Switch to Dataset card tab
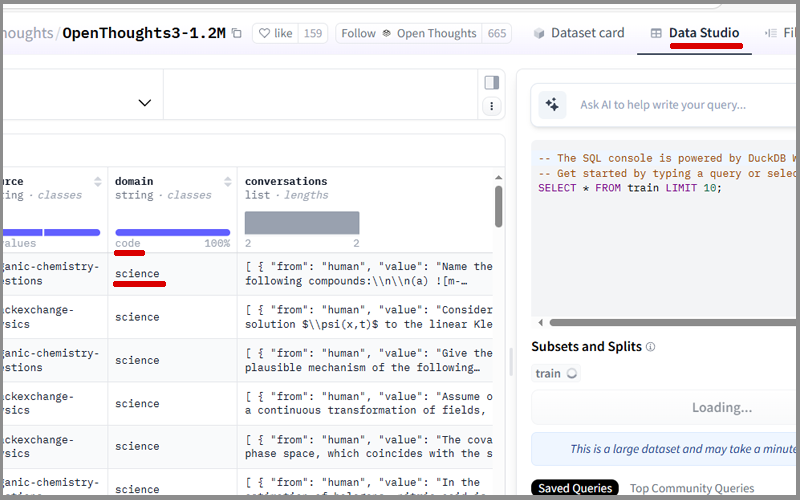The image size is (800, 500). (x=579, y=33)
